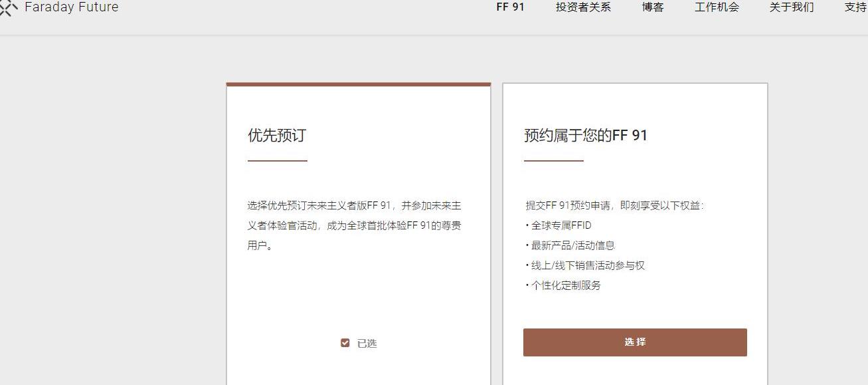Click the Faraday Future logo icon
Screen dimensions: 868x385
[x=8, y=7]
